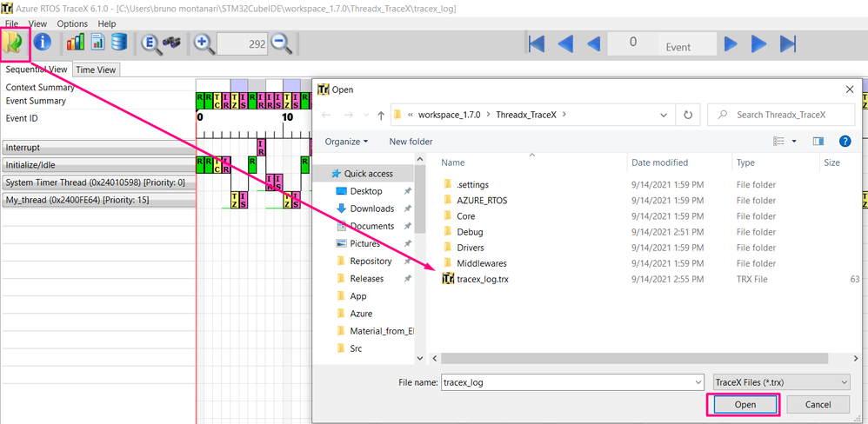Click the Forward arrow in Open dialog

click(x=348, y=115)
